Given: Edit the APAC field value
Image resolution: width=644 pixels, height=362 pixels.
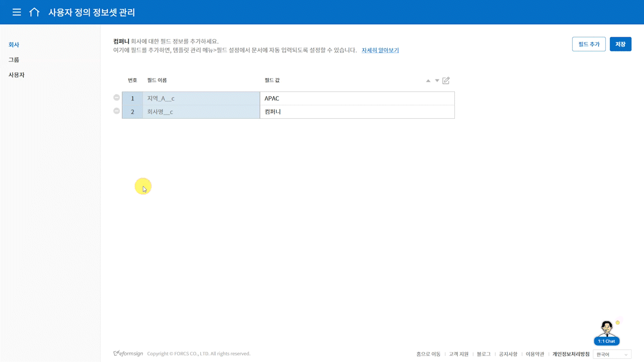Looking at the screenshot, I should [x=357, y=99].
